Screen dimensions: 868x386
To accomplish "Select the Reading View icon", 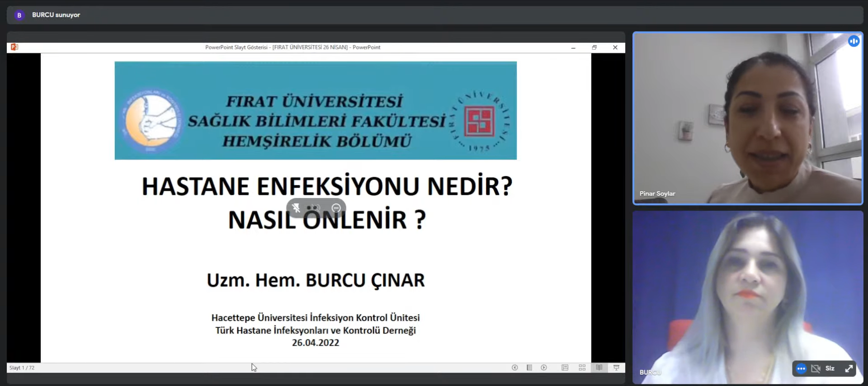I will [x=599, y=367].
